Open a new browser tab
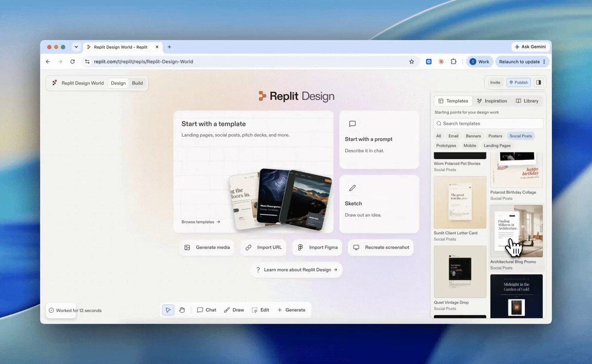This screenshot has height=364, width=592. click(x=169, y=47)
